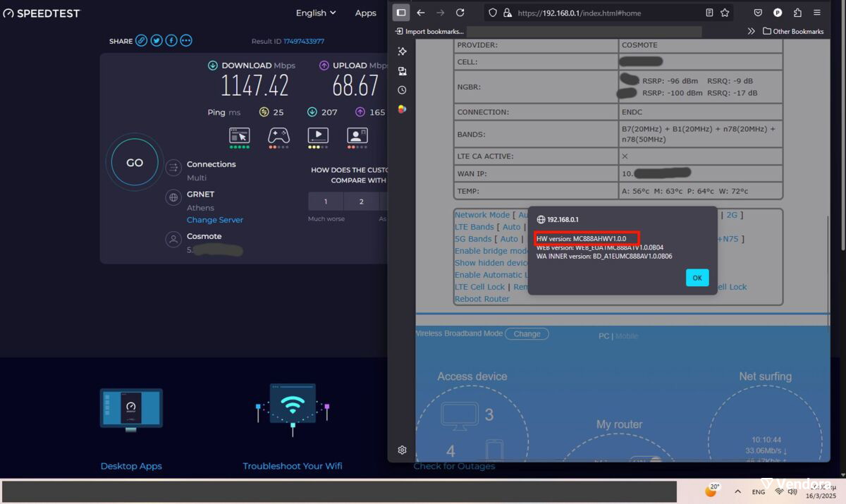Image resolution: width=846 pixels, height=504 pixels.
Task: Open Troubleshoot Your Wifi link
Action: (293, 466)
